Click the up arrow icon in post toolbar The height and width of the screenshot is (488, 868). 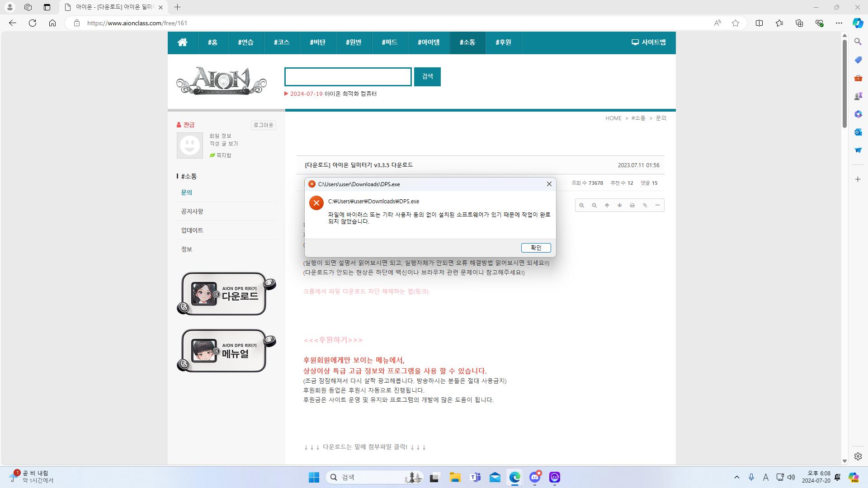607,206
